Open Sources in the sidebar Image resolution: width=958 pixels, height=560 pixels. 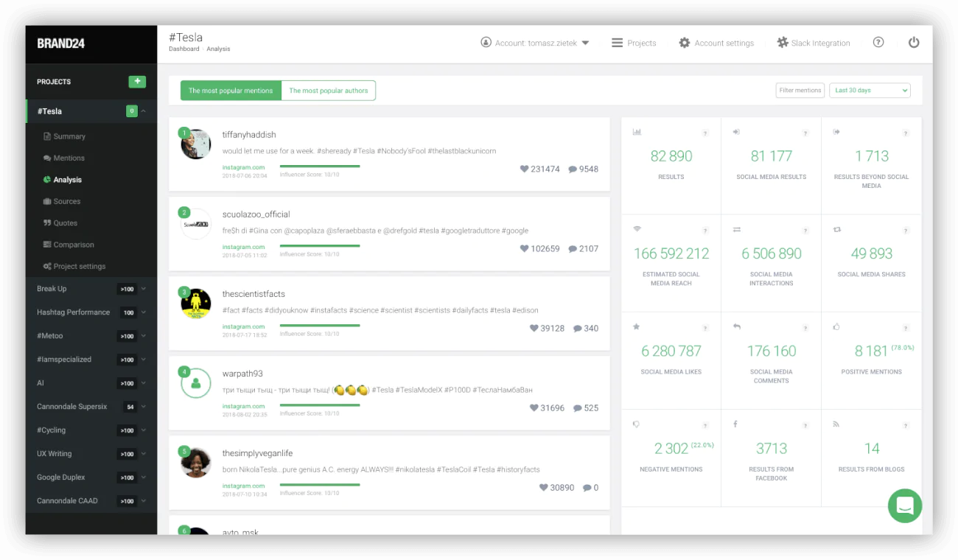(x=66, y=201)
